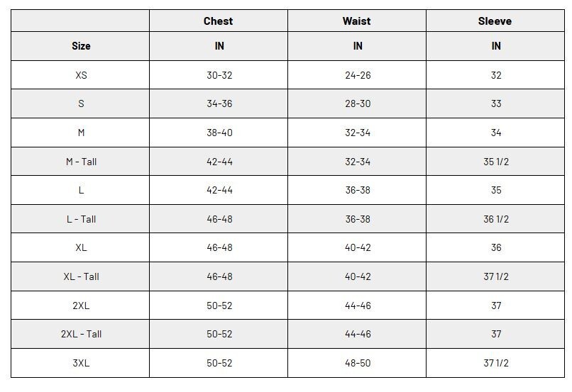Click the Size header cell
This screenshot has height=392, width=572.
click(x=81, y=46)
